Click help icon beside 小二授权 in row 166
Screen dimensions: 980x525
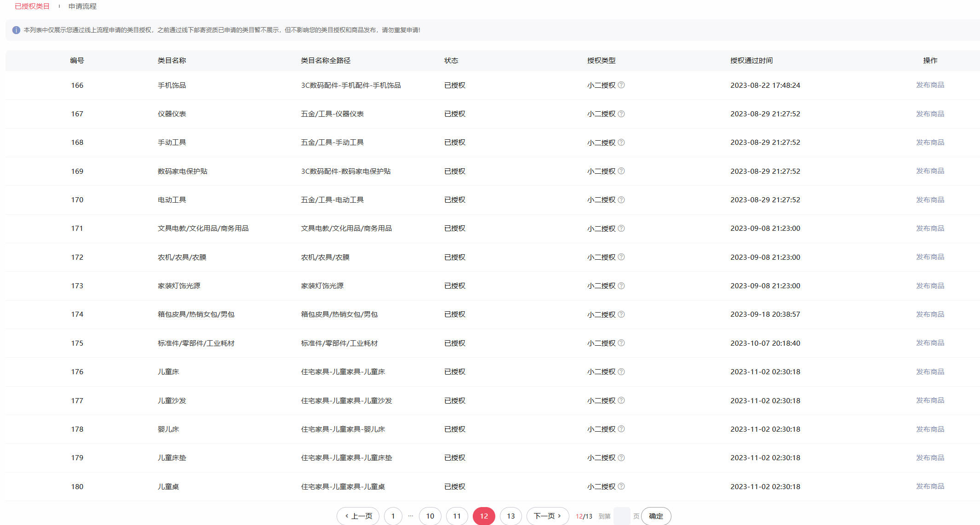tap(621, 85)
